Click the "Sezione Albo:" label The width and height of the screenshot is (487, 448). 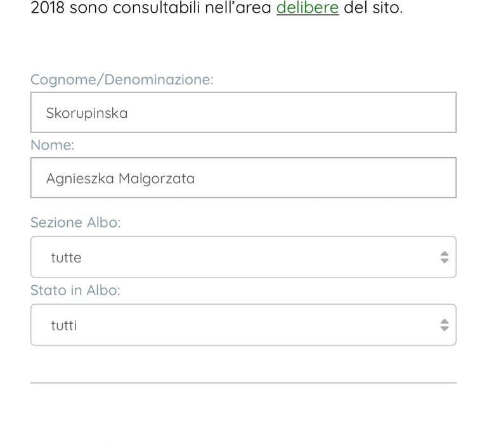pos(75,222)
